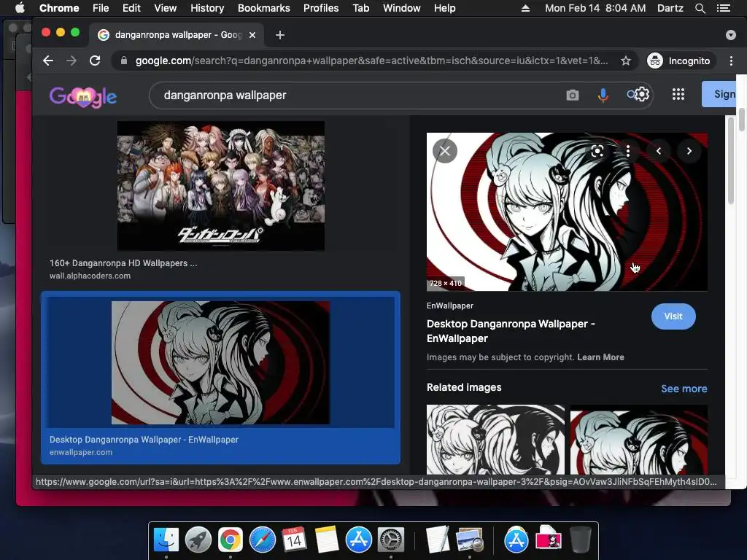Open Chrome's three-dot menu
This screenshot has width=747, height=560.
coord(731,61)
